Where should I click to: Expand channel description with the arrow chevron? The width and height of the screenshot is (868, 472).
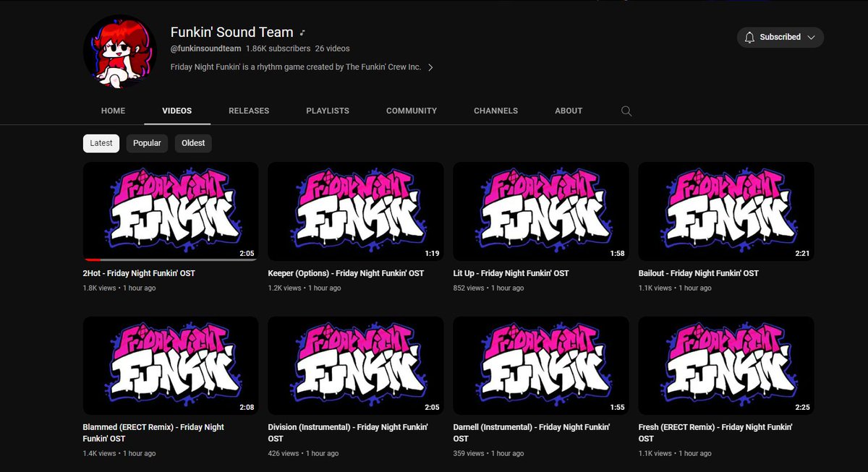coord(430,67)
